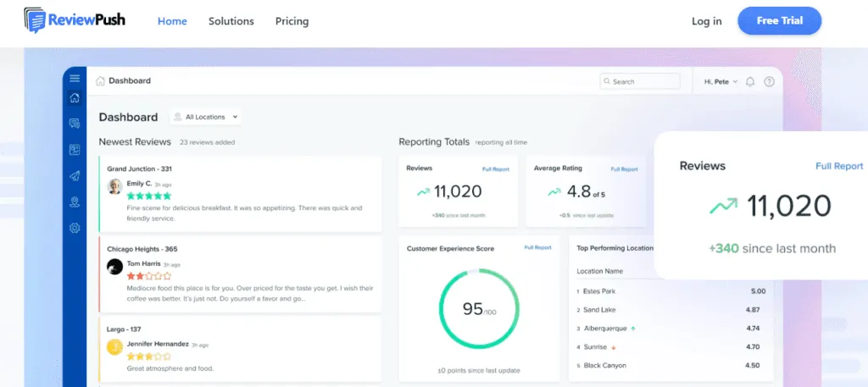Click Jennifer Hernandez's three-star rating
Image resolution: width=868 pixels, height=387 pixels.
point(149,355)
